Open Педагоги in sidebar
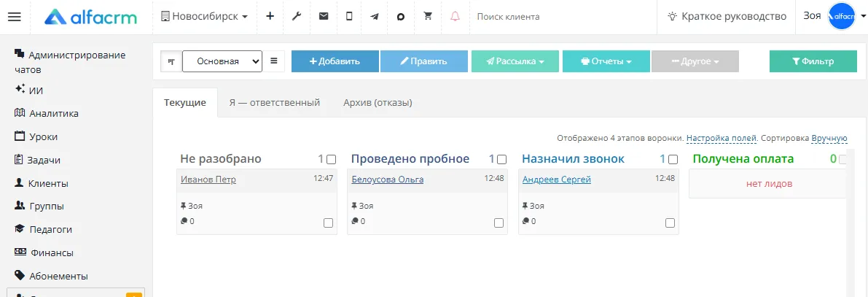The width and height of the screenshot is (868, 297). click(43, 229)
